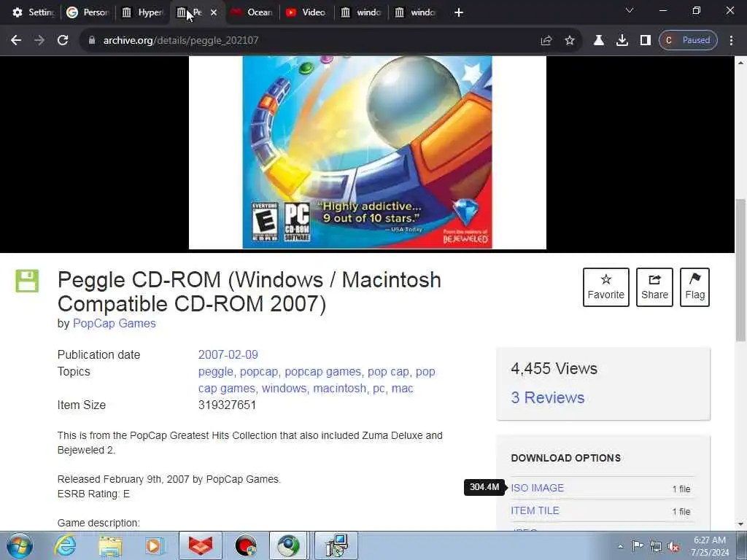Switch to the YouTube Video tab
747x560 pixels.
306,12
